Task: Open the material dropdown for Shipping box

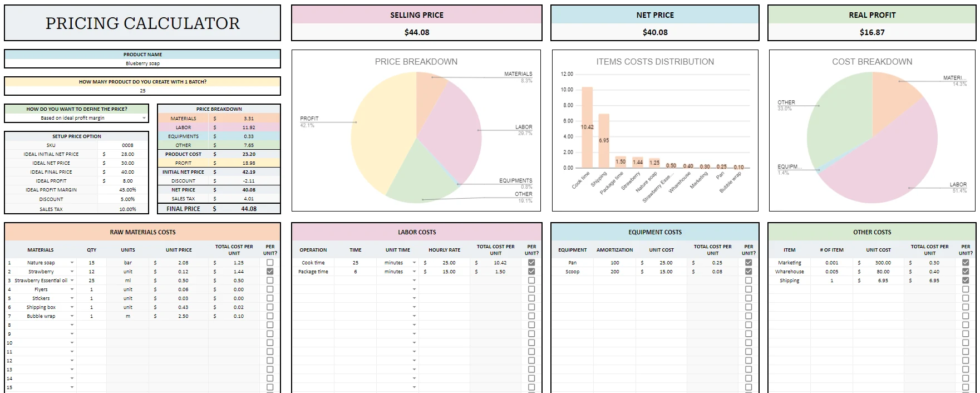Action: pyautogui.click(x=72, y=307)
